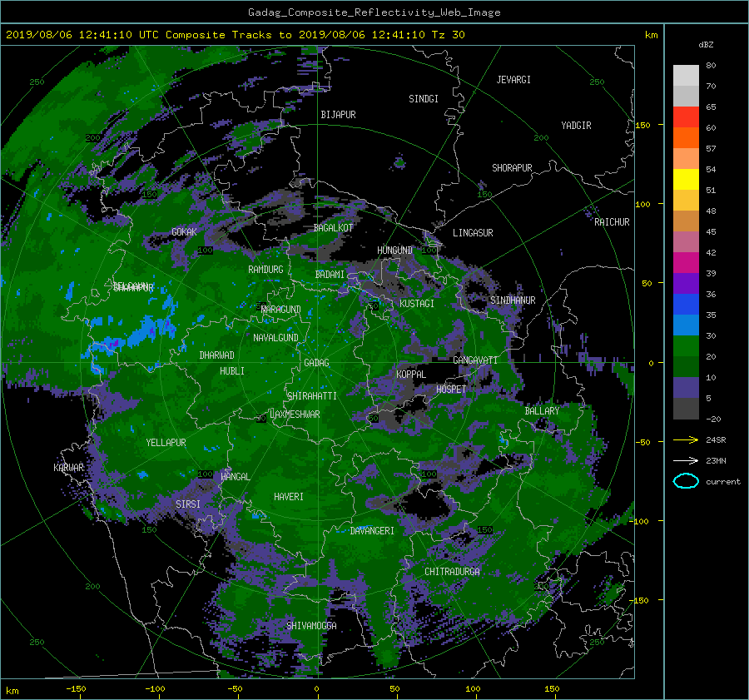Select the bright yellow 51-54 dBZ legend swatch
Screen dimensions: 749x700
pyautogui.click(x=686, y=179)
